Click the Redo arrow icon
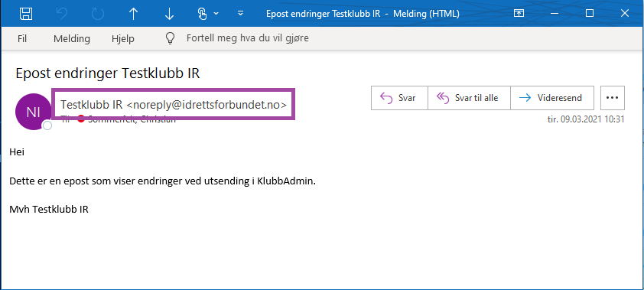 98,14
